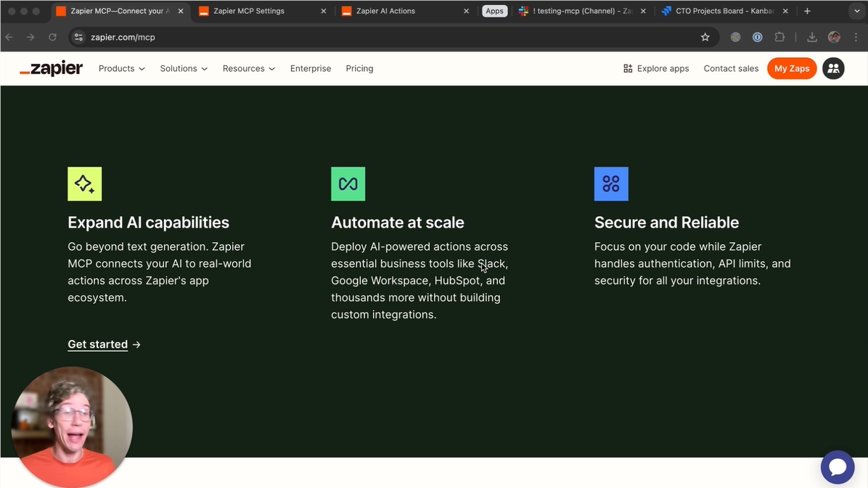Click the Explore apps link
Image resolution: width=868 pixels, height=488 pixels.
655,68
